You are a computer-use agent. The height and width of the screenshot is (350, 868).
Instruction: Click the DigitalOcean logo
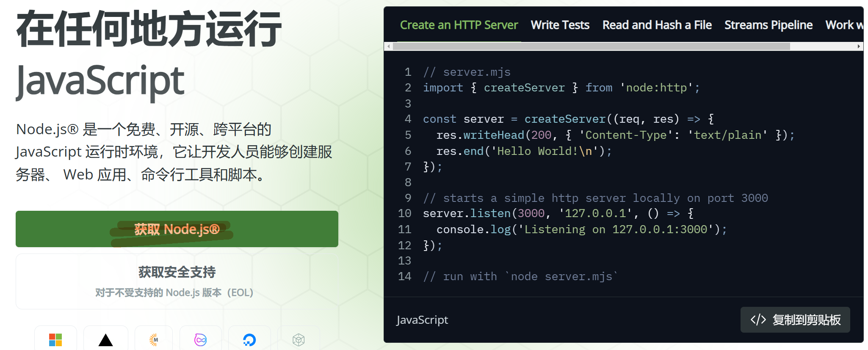249,340
